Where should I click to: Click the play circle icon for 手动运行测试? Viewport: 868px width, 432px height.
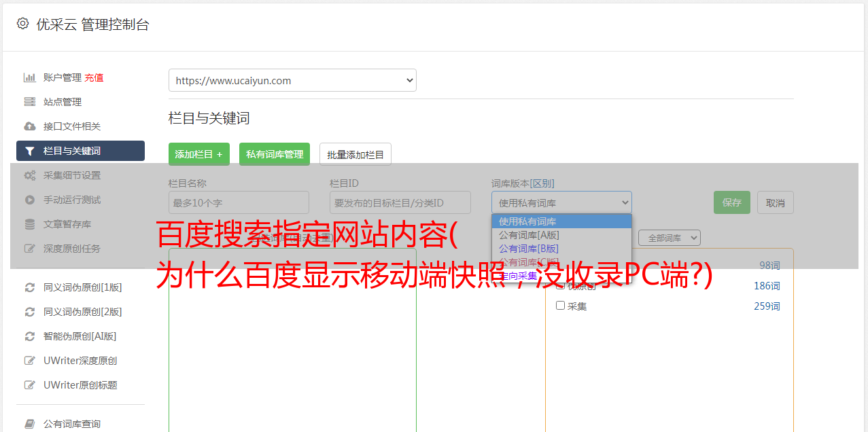29,200
